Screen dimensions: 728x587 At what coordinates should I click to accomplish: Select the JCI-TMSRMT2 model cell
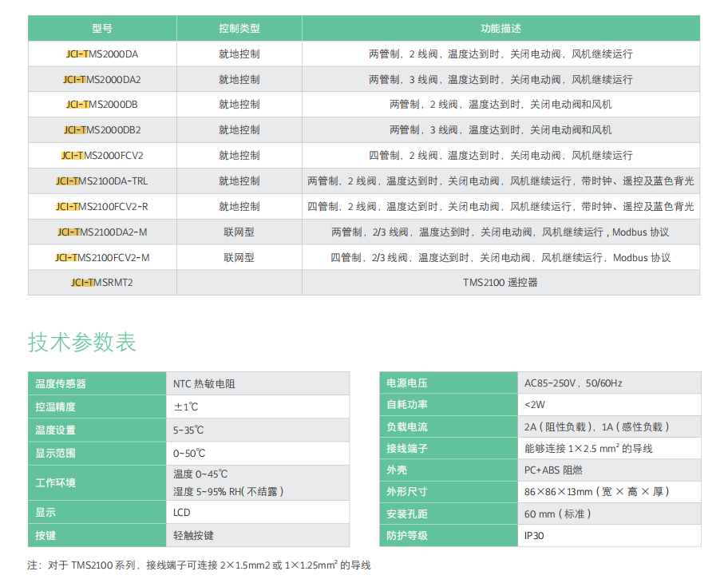pos(102,282)
